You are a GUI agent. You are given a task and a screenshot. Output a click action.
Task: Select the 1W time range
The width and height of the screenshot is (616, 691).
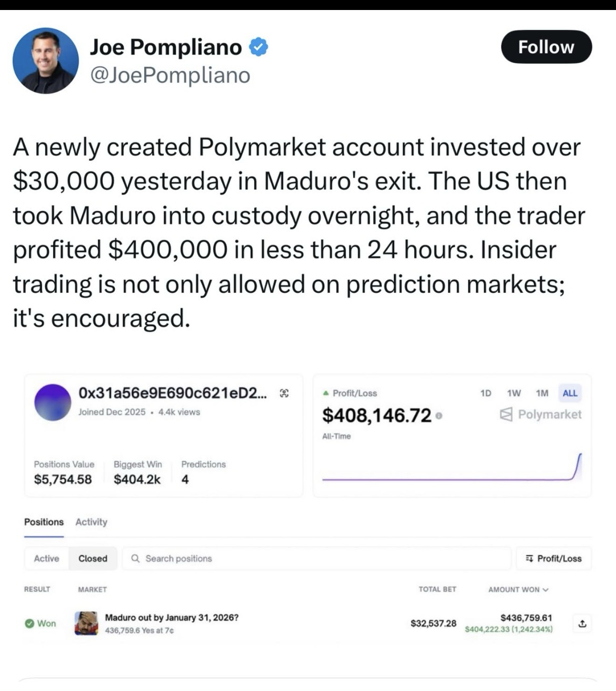[x=514, y=393]
